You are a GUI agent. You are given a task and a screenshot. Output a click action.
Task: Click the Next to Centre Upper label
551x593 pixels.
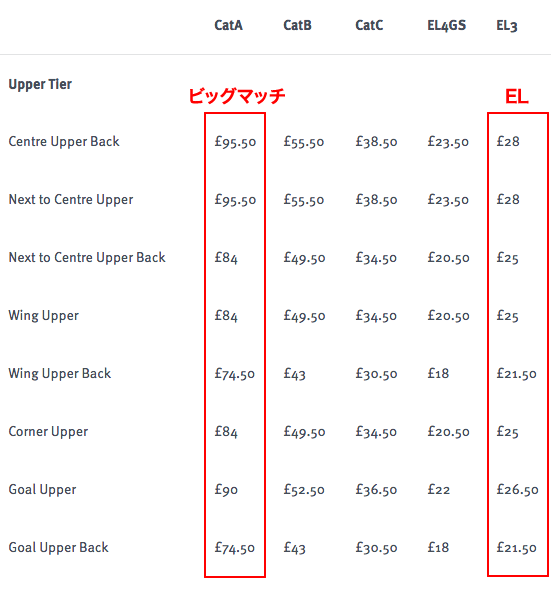pyautogui.click(x=71, y=200)
